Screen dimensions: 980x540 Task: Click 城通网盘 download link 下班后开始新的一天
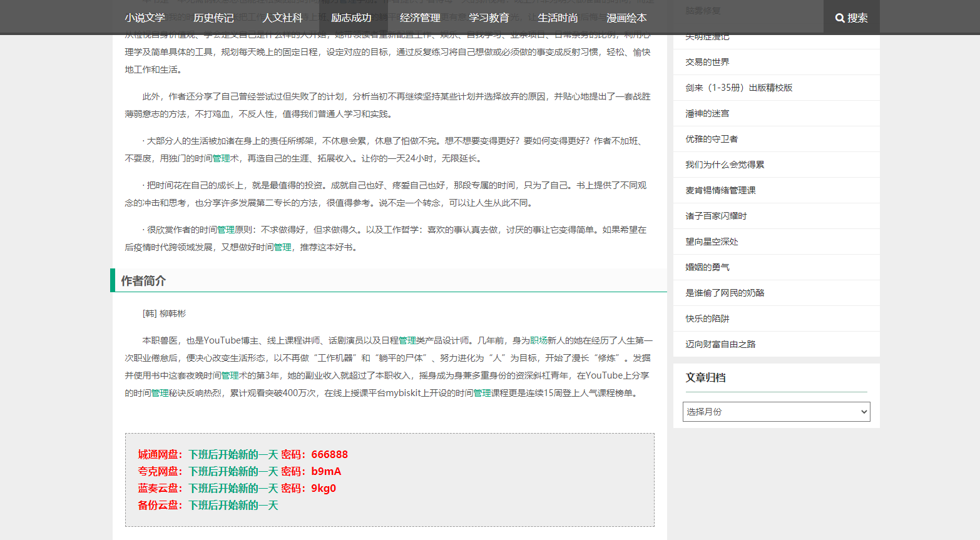(233, 454)
